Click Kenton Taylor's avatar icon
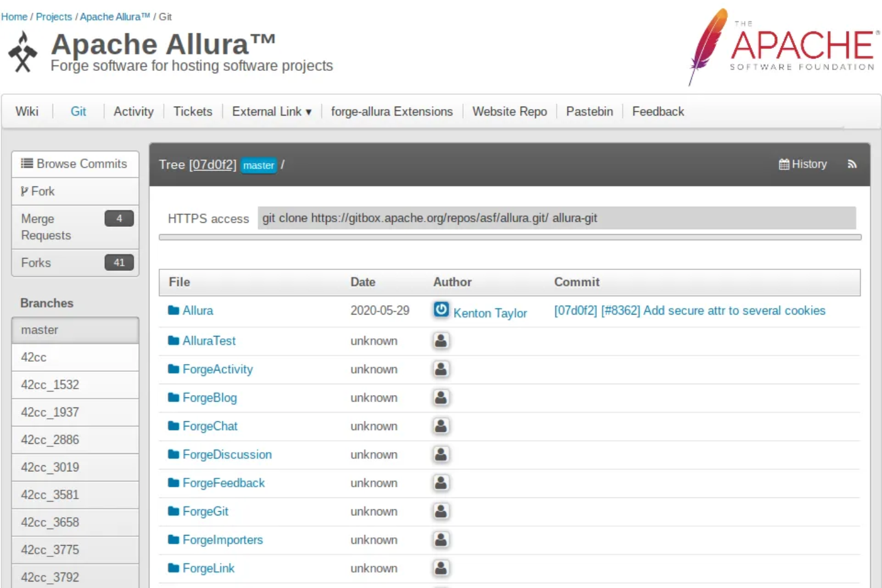The width and height of the screenshot is (882, 588). click(440, 310)
